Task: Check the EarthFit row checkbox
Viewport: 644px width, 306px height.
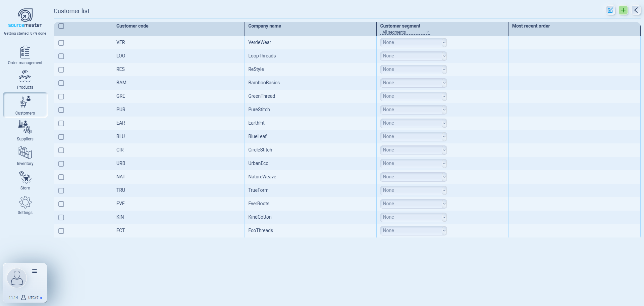Action: (x=61, y=123)
